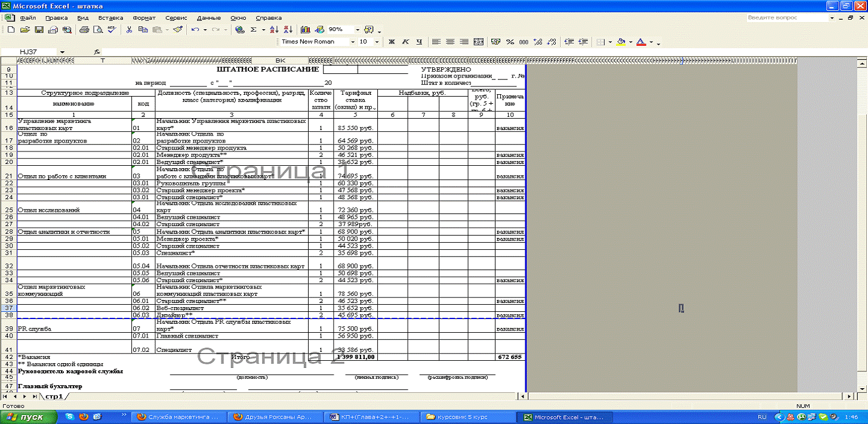Toggle underline formatting (Ч button)
The width and height of the screenshot is (868, 424).
click(419, 42)
